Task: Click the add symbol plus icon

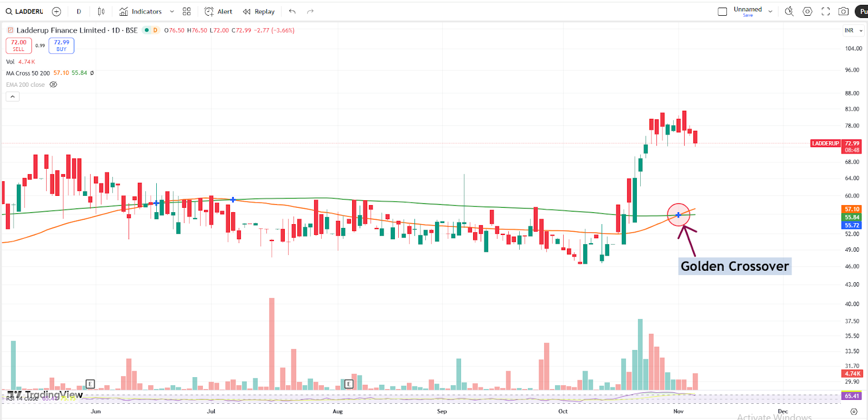Action: click(56, 11)
